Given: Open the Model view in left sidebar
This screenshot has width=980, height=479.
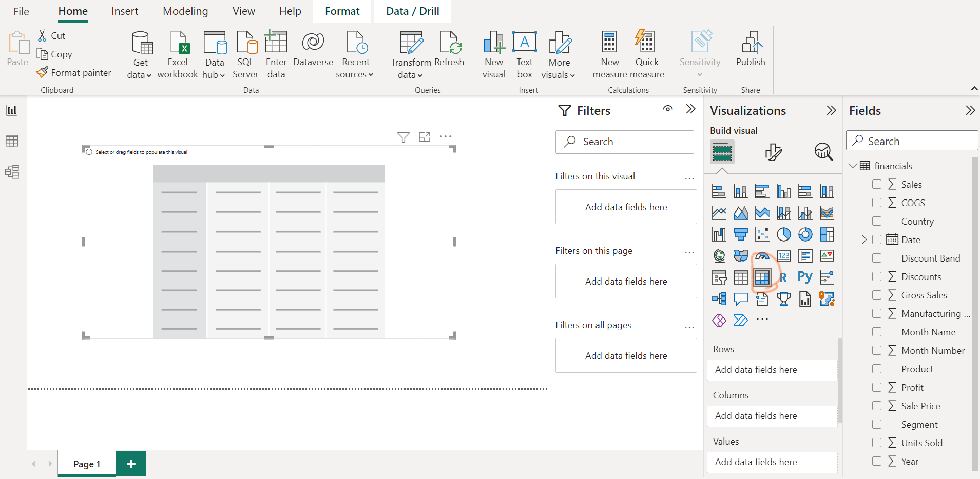Looking at the screenshot, I should 12,172.
